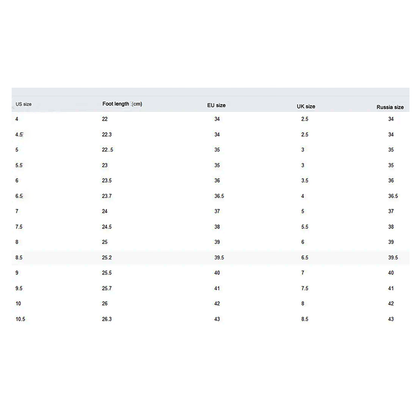The width and height of the screenshot is (416, 416).
Task: Click the 24.5 foot length cell
Action: [x=107, y=227]
